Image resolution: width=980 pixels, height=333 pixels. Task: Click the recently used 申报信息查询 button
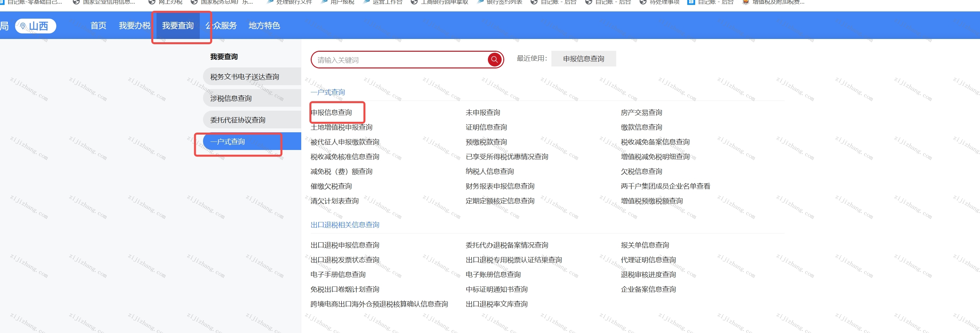click(583, 59)
